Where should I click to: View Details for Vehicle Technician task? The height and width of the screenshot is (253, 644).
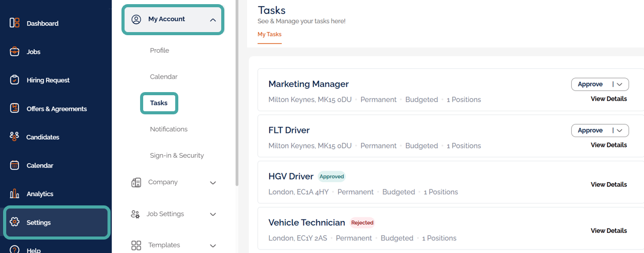click(x=608, y=231)
